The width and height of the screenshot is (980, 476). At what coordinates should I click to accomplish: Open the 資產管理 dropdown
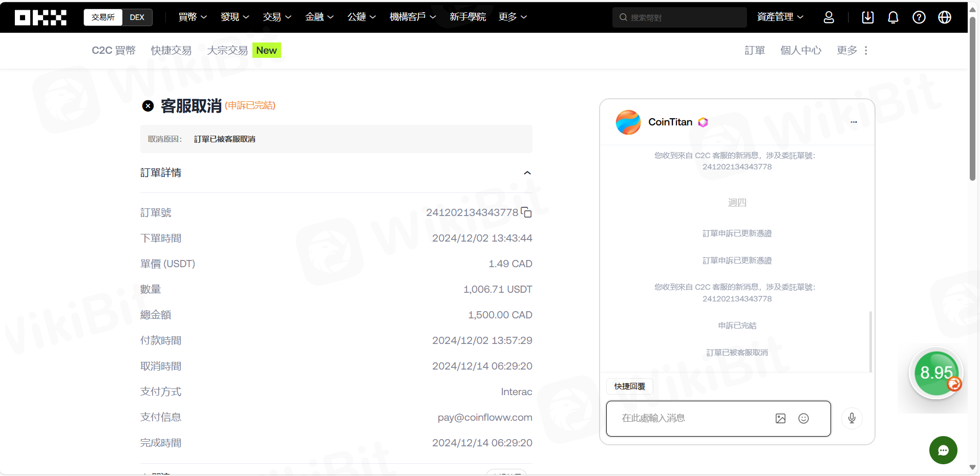pos(780,17)
